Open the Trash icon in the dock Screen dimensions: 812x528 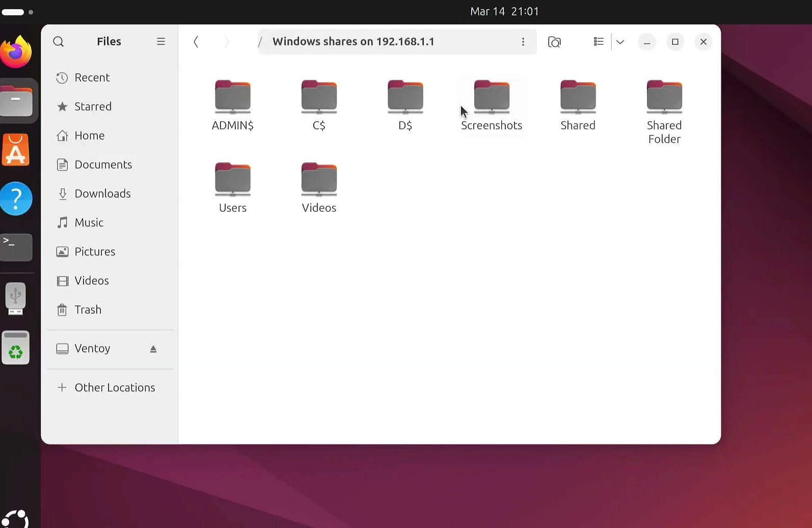(16, 348)
